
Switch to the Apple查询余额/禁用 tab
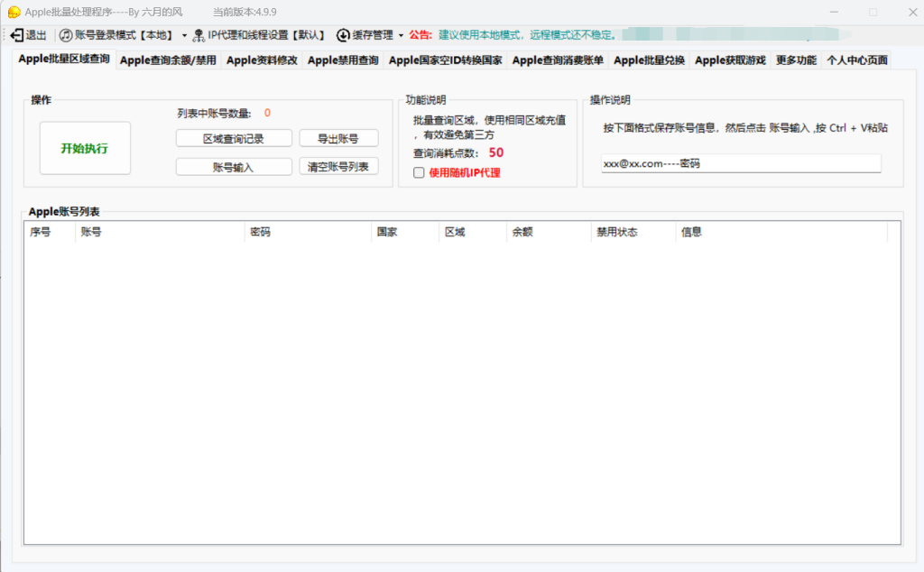[x=168, y=60]
